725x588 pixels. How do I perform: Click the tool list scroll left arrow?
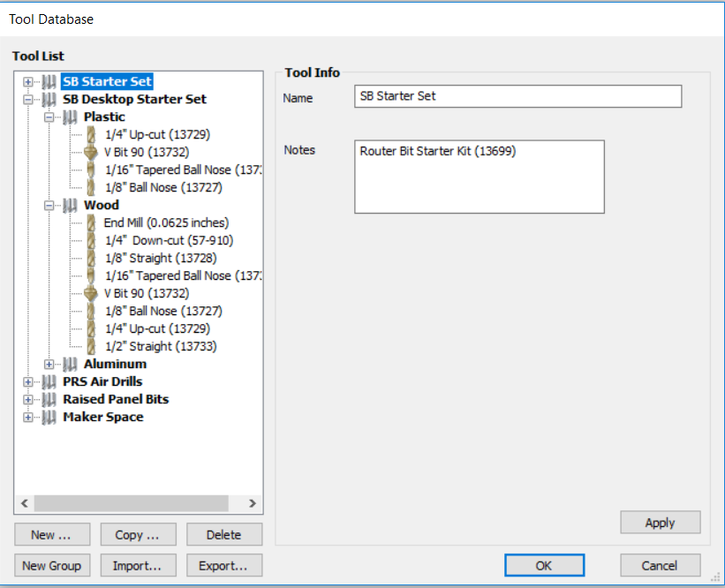pos(25,503)
